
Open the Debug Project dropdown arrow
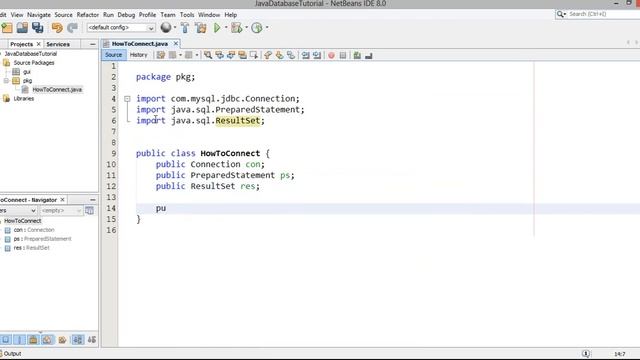[x=246, y=28]
